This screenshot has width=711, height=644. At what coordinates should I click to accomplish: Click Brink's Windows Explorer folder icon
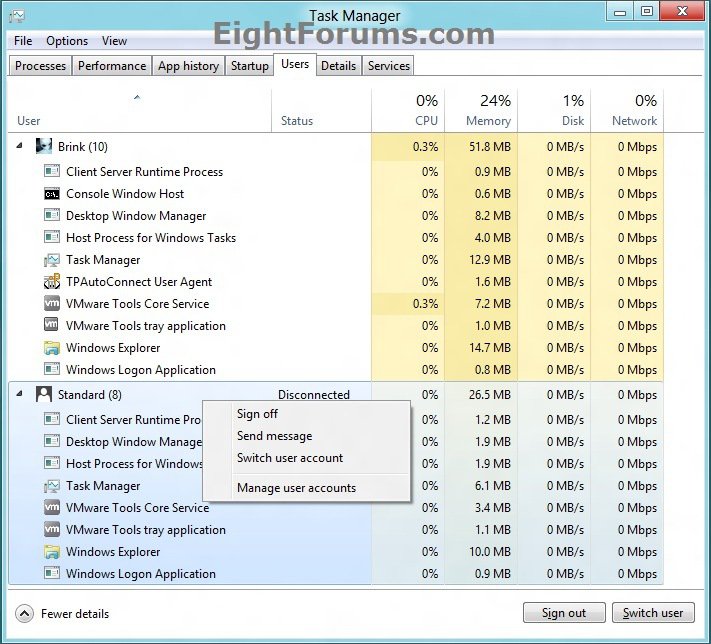click(52, 348)
